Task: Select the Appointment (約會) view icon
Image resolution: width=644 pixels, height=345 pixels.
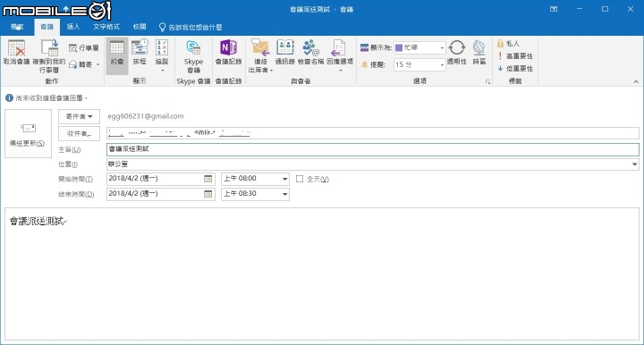Action: 117,47
